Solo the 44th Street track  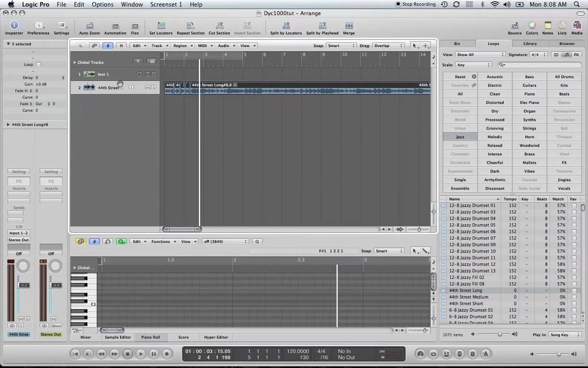pyautogui.click(x=153, y=87)
